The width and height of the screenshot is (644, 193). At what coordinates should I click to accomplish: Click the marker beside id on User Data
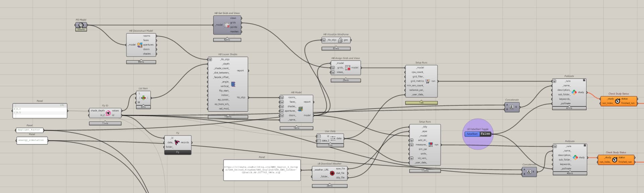319,136
